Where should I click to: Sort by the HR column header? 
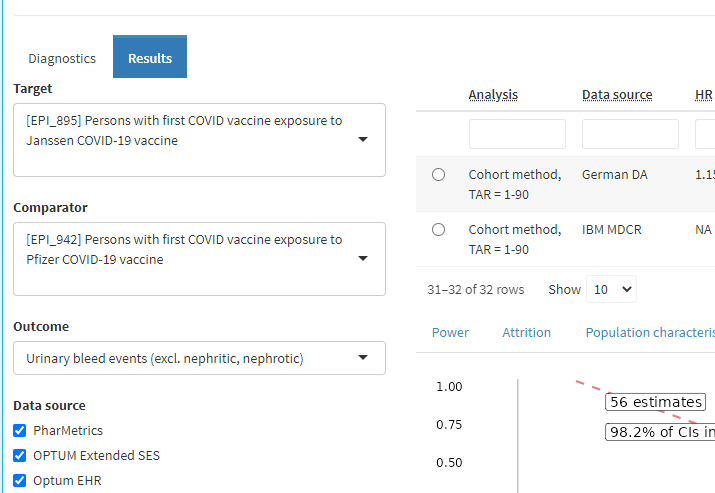(704, 95)
